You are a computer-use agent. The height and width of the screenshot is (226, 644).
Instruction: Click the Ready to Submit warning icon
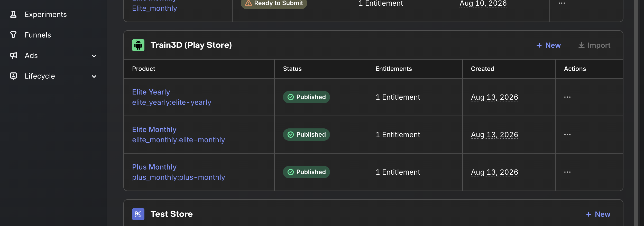tap(248, 3)
